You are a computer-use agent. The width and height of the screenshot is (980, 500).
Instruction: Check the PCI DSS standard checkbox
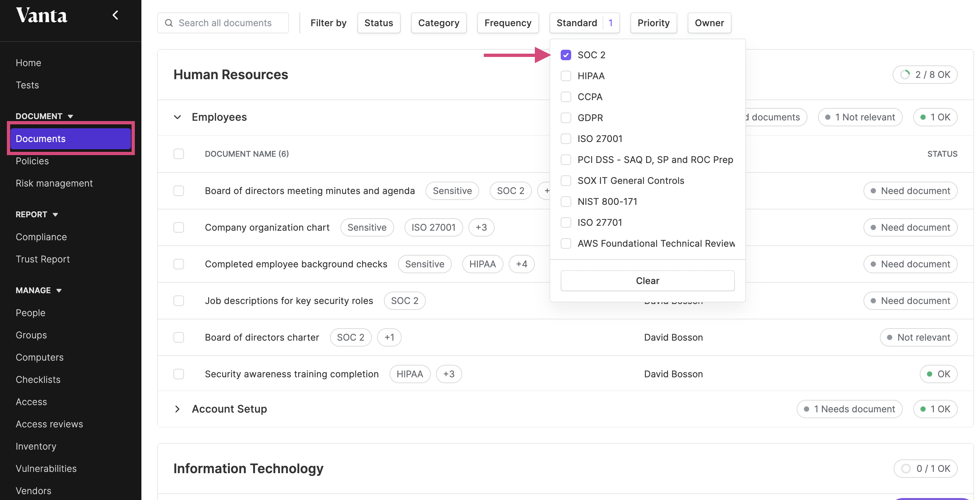pos(566,160)
